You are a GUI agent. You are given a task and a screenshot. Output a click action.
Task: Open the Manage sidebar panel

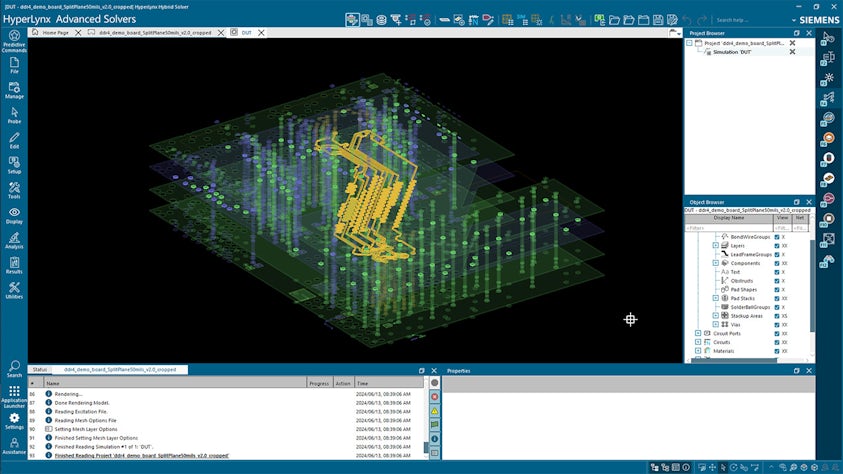coord(14,90)
